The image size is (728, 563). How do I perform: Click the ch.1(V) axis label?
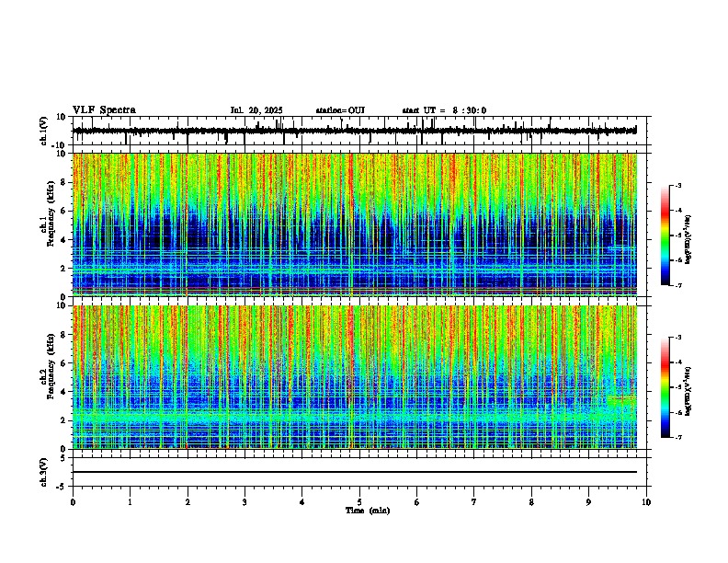coord(43,131)
